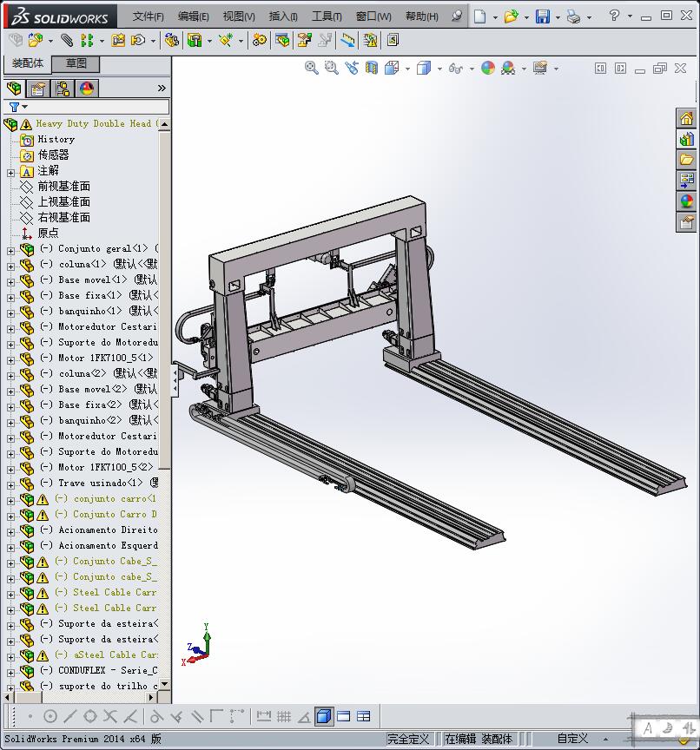Image resolution: width=700 pixels, height=750 pixels.
Task: Click the Linear Component Pattern icon
Action: point(87,40)
